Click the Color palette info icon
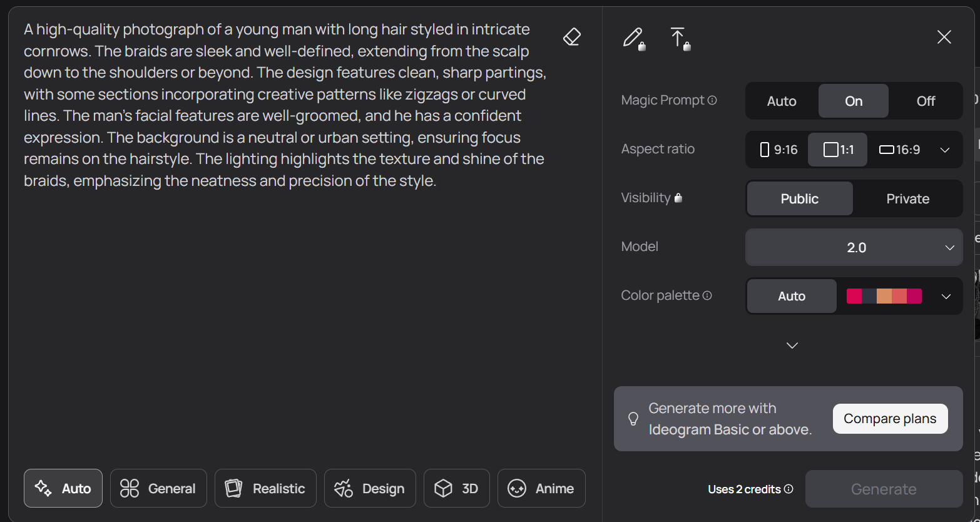 (707, 295)
